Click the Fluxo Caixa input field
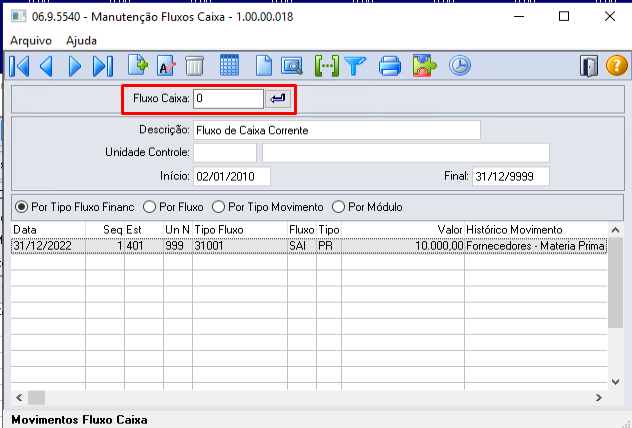This screenshot has width=632, height=428. [x=229, y=99]
